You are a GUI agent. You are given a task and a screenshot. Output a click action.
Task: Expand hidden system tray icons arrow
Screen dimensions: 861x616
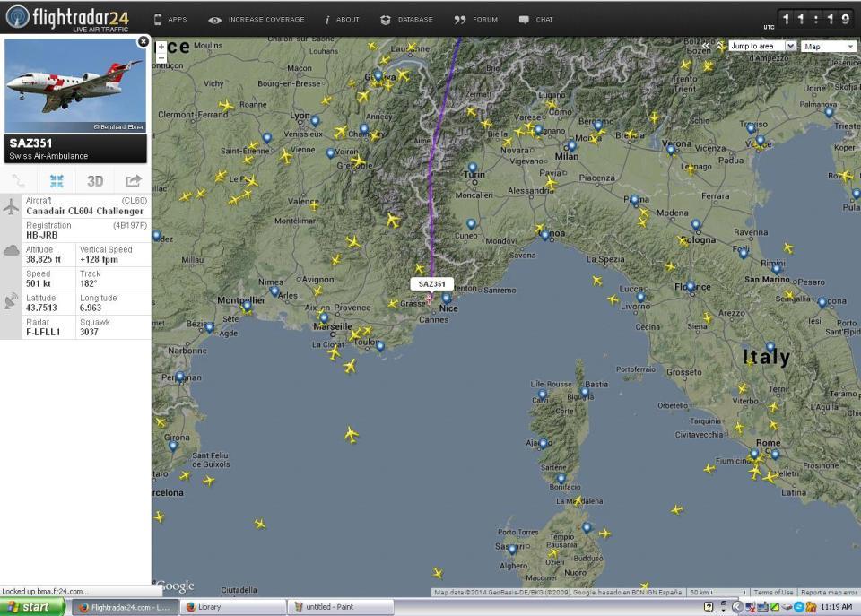(x=737, y=607)
